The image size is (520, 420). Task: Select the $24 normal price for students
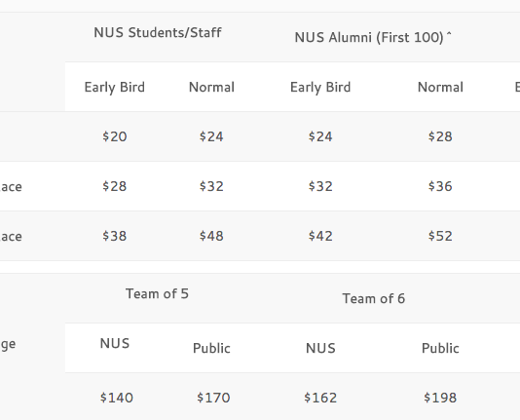pos(211,136)
